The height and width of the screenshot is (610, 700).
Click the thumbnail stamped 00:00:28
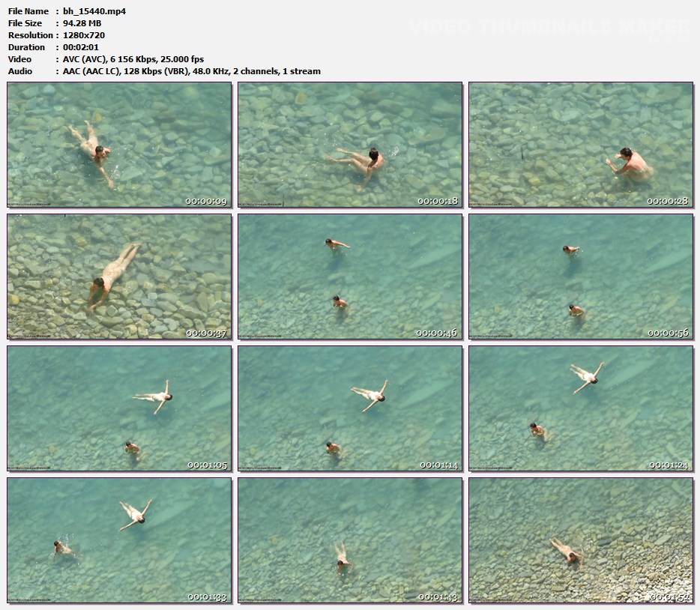pyautogui.click(x=581, y=145)
